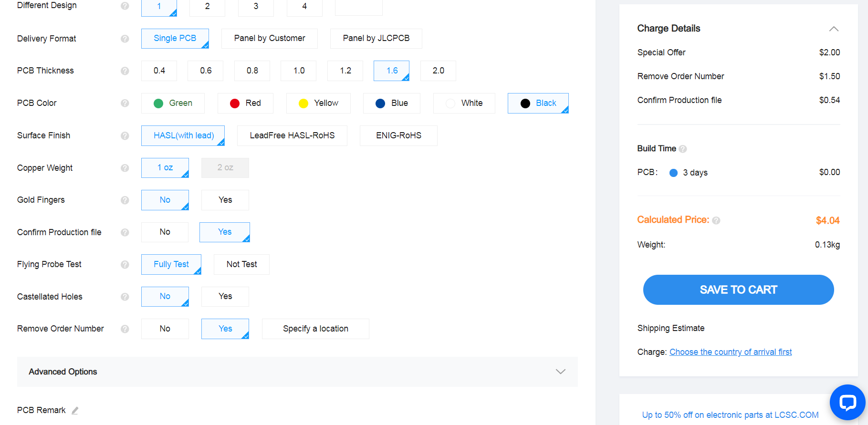Click the Save to Cart button

(738, 290)
